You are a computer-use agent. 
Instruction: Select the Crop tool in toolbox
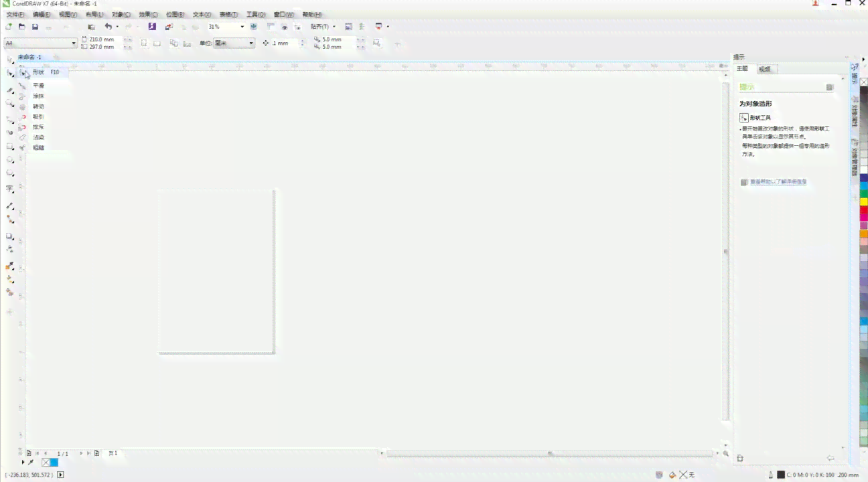pos(10,90)
